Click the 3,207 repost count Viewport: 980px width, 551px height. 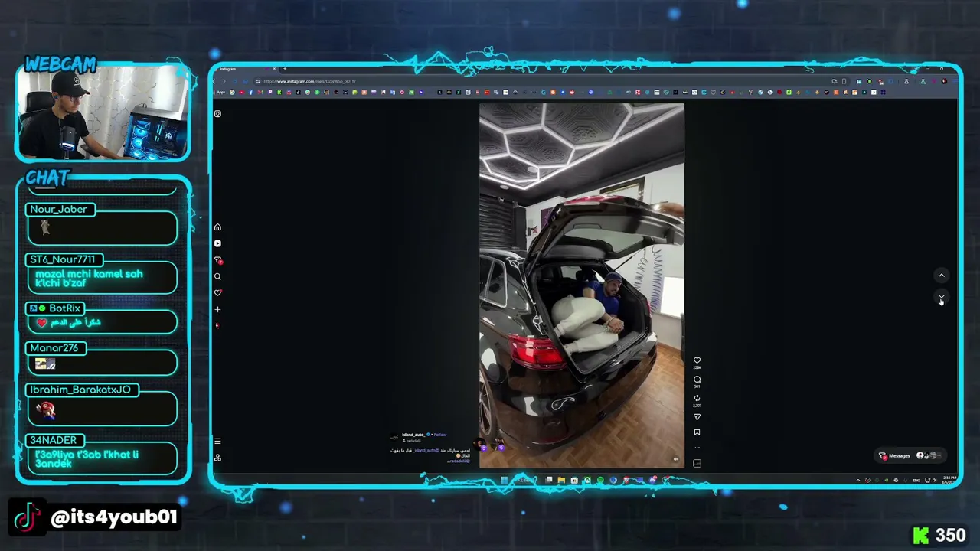(x=697, y=406)
